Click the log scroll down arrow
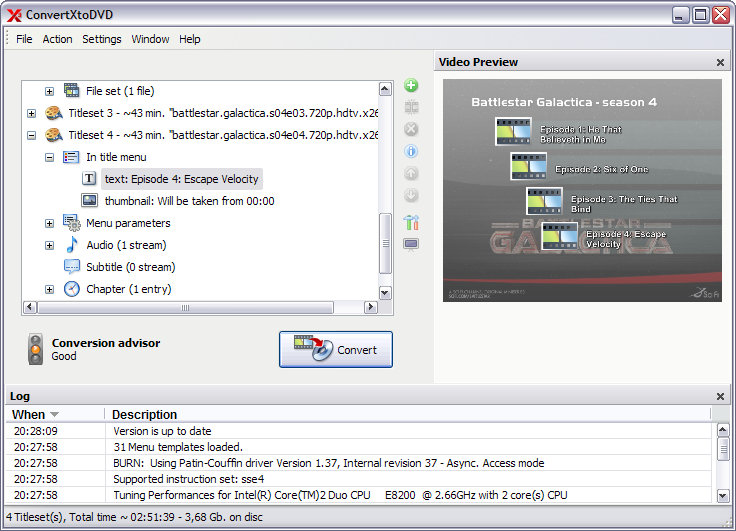The image size is (736, 531). [723, 496]
